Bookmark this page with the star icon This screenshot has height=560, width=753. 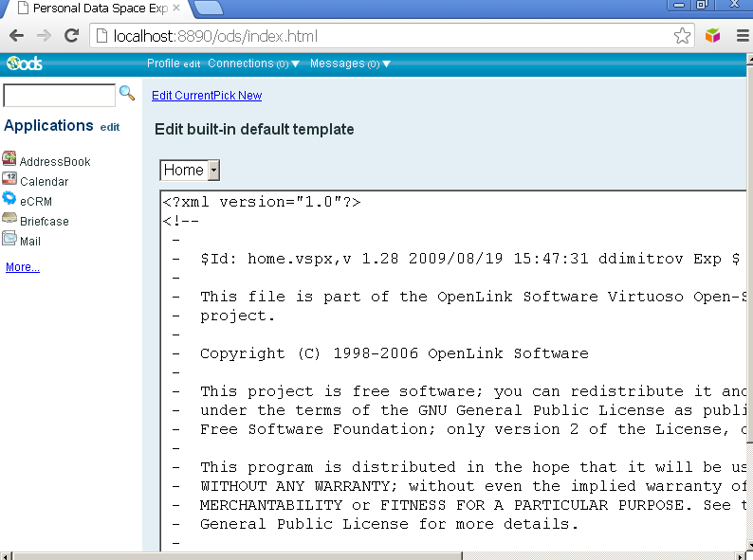click(x=682, y=36)
